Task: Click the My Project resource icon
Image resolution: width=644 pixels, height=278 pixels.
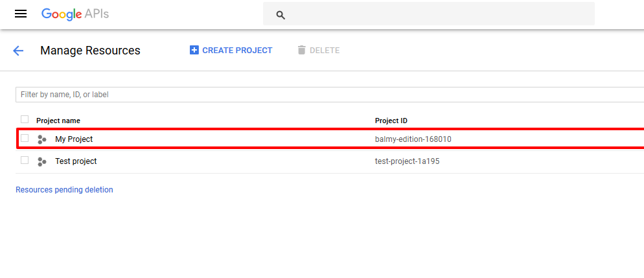Action: click(42, 139)
